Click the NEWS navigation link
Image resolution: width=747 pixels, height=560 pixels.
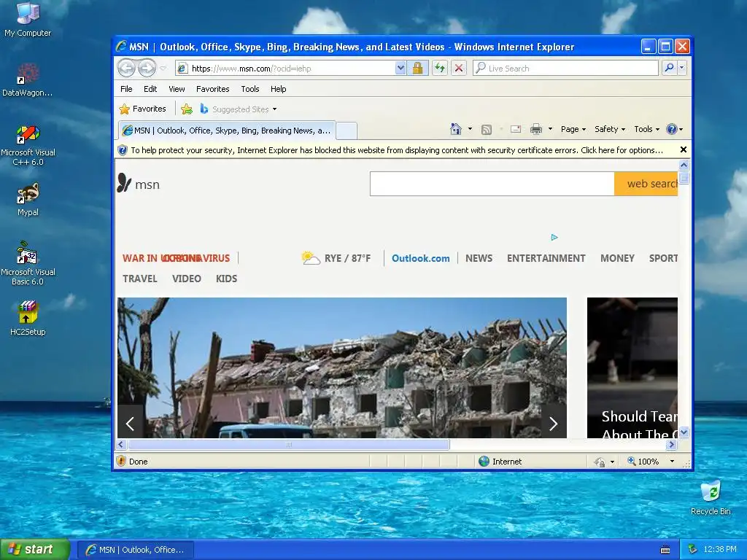click(479, 258)
